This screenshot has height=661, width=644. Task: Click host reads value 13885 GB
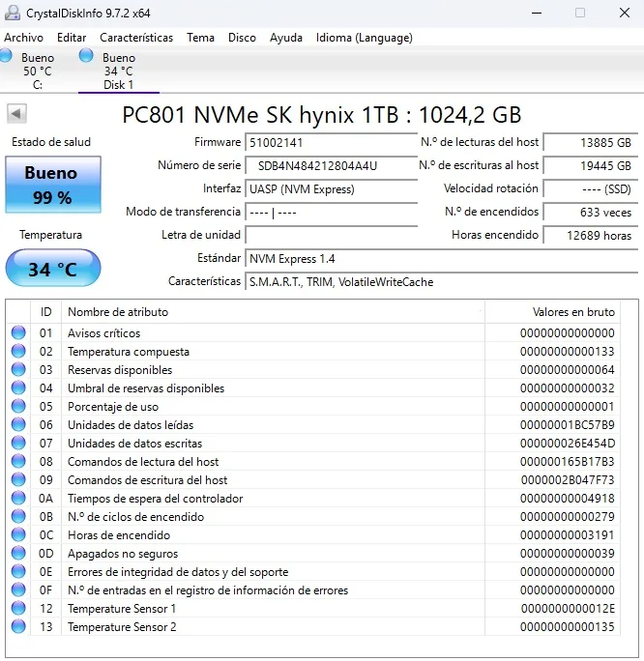tap(591, 142)
